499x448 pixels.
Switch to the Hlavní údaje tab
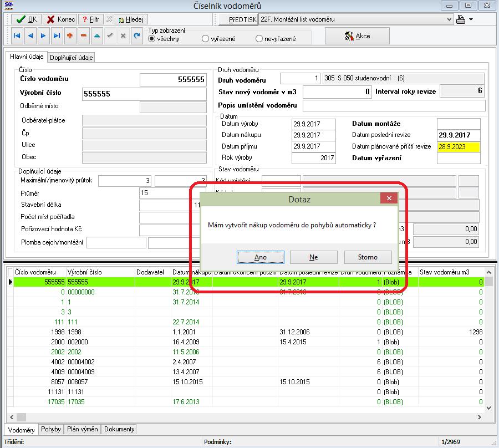click(x=27, y=57)
